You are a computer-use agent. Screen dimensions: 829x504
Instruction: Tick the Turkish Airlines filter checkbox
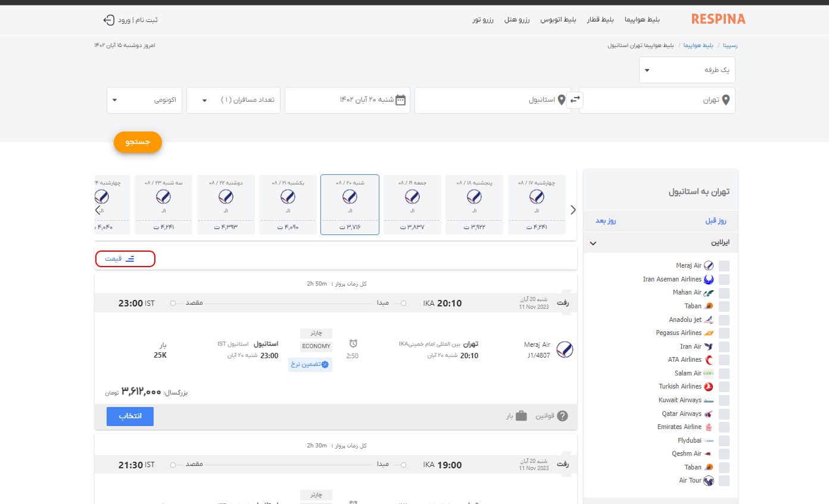pos(724,387)
